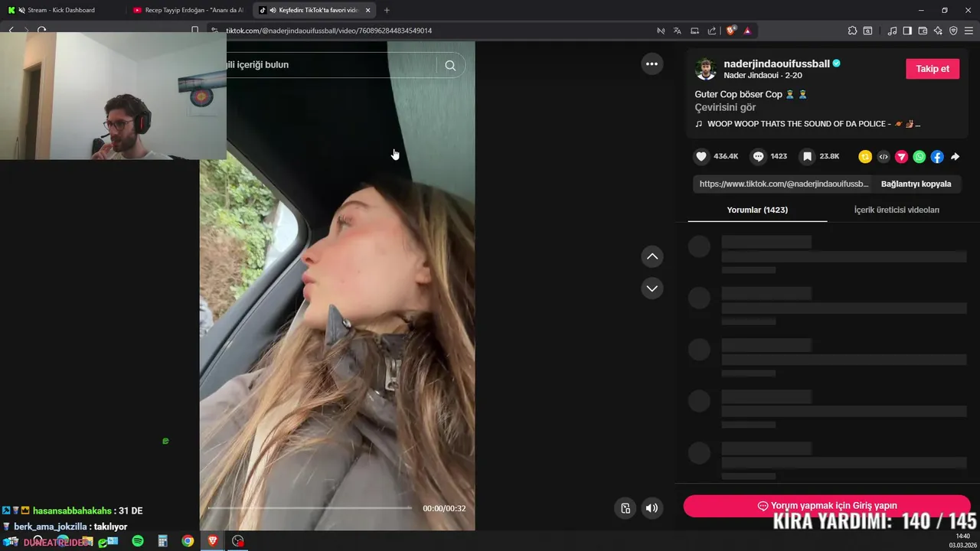Click the TikTok search magnifier icon
The image size is (980, 551).
(450, 65)
